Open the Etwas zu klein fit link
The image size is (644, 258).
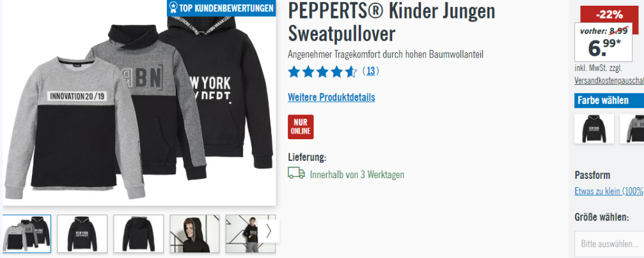pos(609,191)
